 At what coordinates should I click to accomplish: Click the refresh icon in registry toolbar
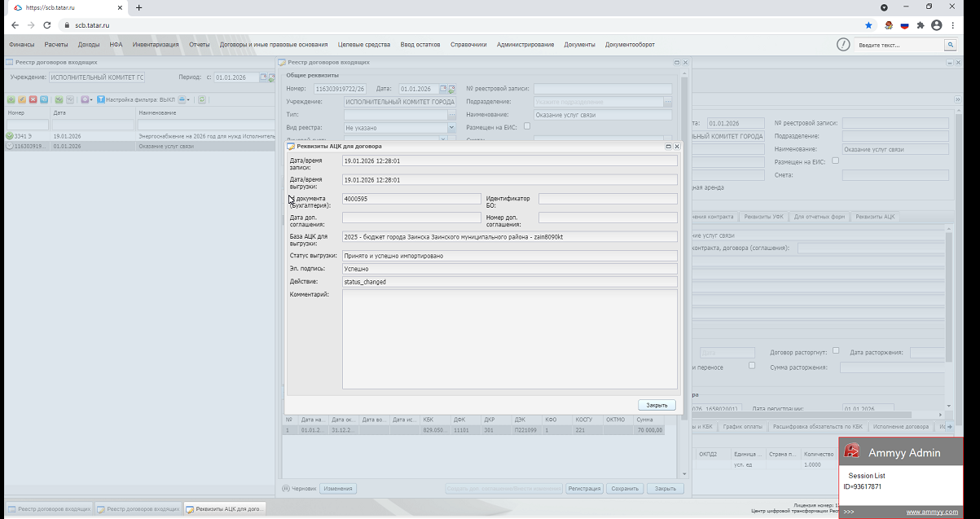coord(203,99)
